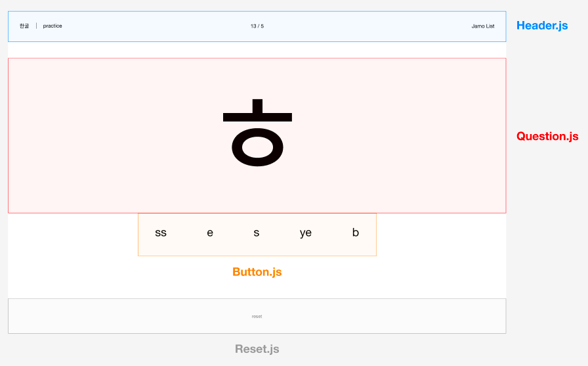Viewport: 588px width, 366px height.
Task: Open the practice link in header
Action: tap(52, 26)
